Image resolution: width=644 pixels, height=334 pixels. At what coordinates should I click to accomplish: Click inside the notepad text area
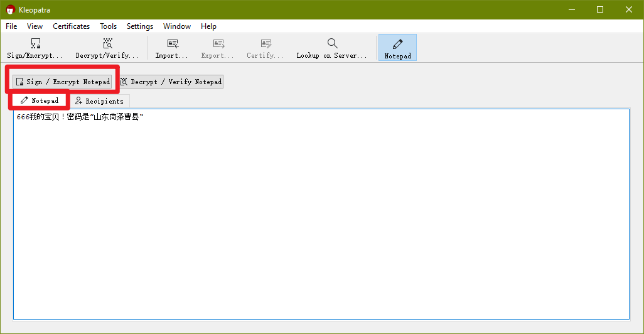click(x=321, y=214)
